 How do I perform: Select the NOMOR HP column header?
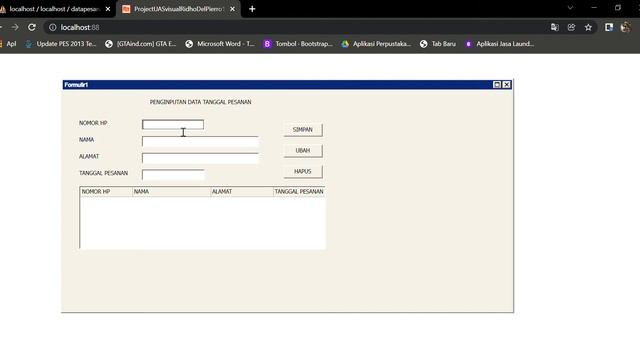pos(106,191)
